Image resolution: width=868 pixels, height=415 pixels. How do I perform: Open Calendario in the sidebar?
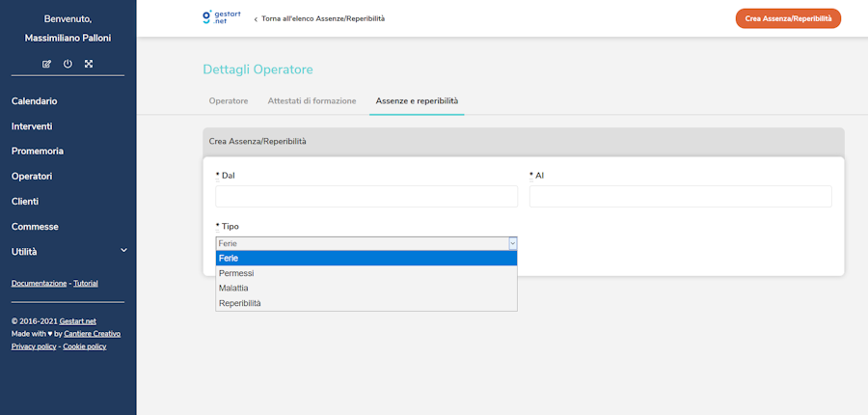coord(35,101)
